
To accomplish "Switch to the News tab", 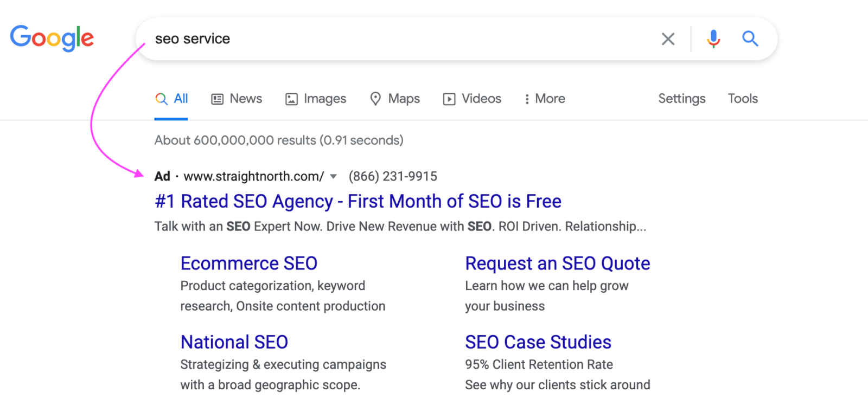I will 237,99.
